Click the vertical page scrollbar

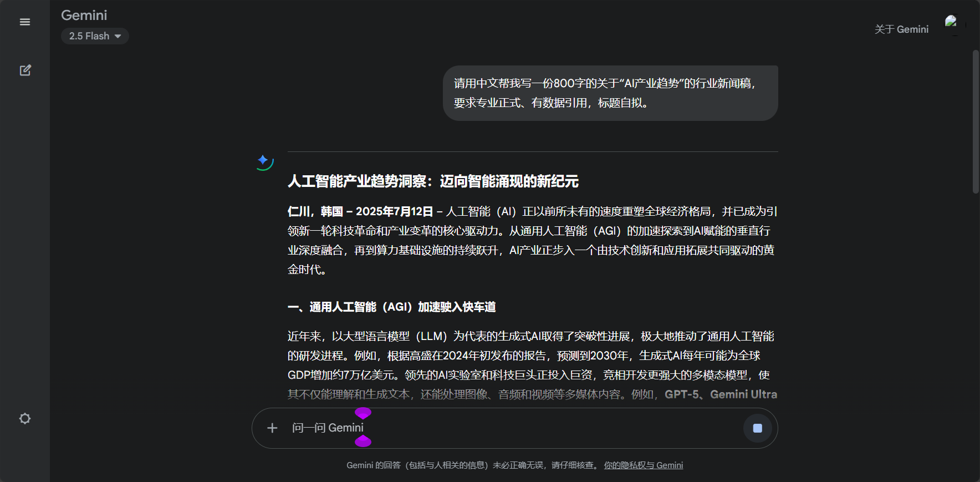(x=976, y=122)
